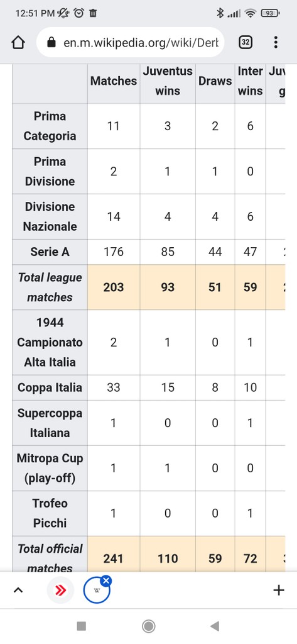Open the red double-arrow tab thumbnail
Image resolution: width=297 pixels, height=644 pixels.
pyautogui.click(x=61, y=591)
